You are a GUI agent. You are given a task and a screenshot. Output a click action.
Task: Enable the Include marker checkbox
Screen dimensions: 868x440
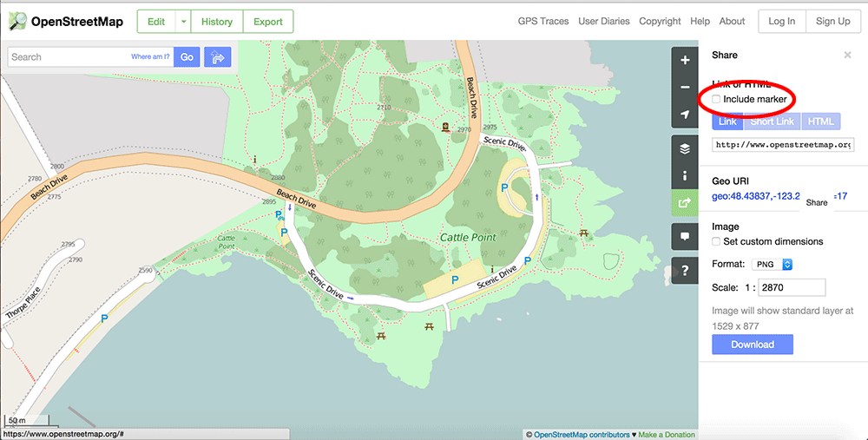[x=716, y=99]
